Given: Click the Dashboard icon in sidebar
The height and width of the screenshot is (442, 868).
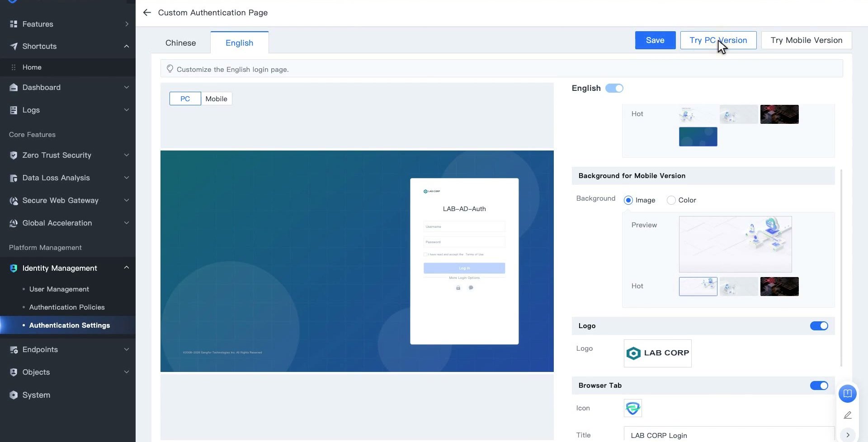Looking at the screenshot, I should click(x=14, y=87).
